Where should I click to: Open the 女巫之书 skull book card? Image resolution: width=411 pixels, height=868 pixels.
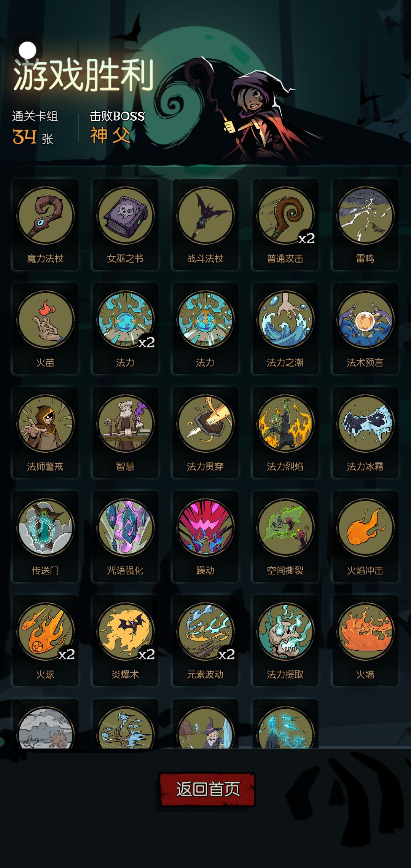pyautogui.click(x=125, y=225)
